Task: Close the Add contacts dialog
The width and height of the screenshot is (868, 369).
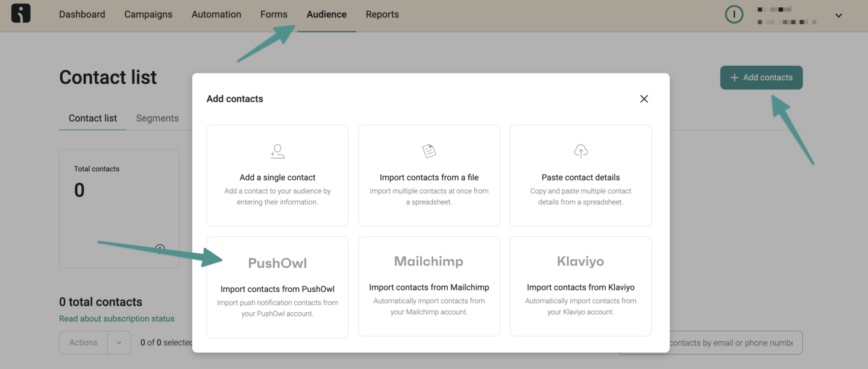Action: click(644, 99)
